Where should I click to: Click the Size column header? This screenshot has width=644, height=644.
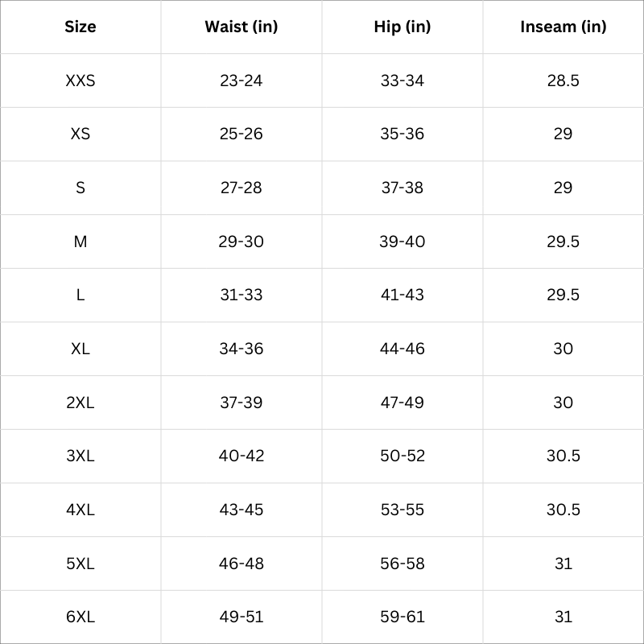[80, 27]
